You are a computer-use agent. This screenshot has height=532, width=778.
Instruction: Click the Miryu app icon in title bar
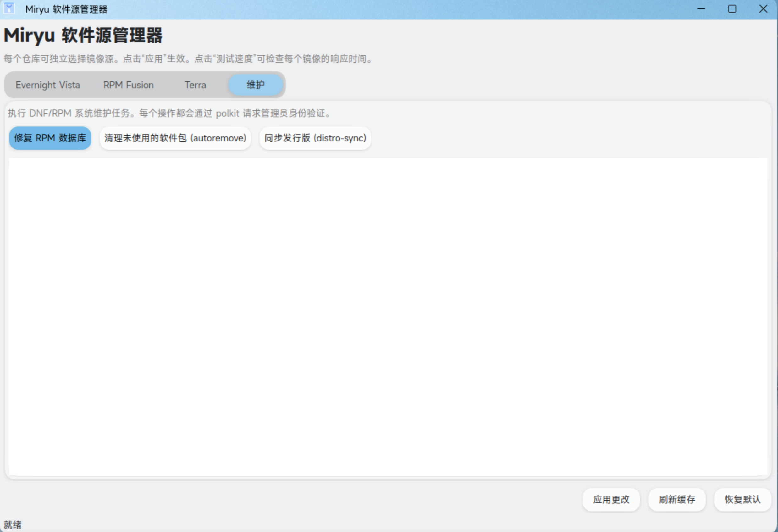tap(9, 8)
